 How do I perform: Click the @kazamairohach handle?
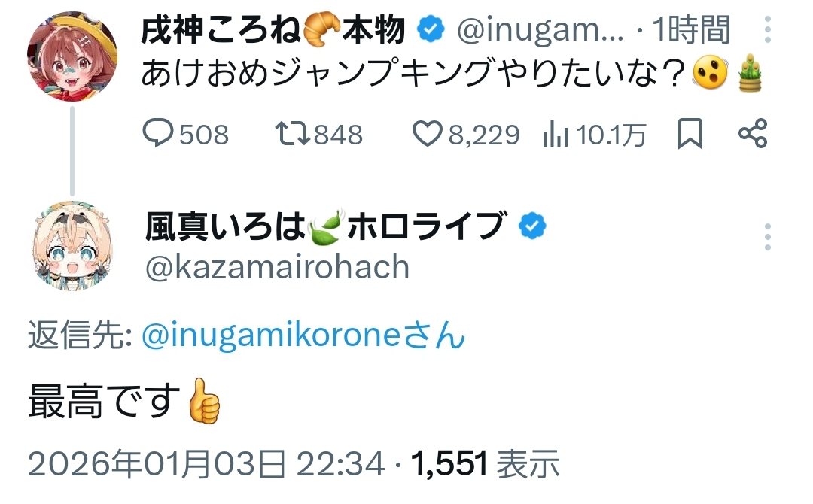(276, 267)
